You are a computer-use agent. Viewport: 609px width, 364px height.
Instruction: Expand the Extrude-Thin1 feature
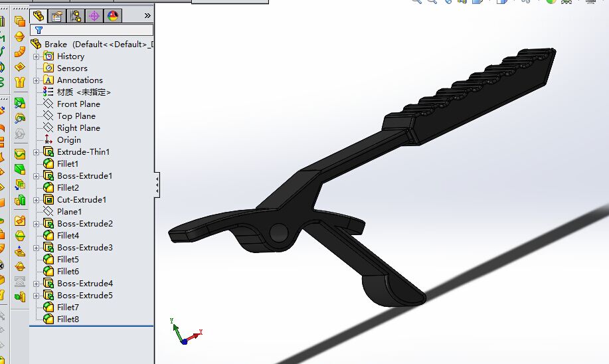[x=36, y=153]
